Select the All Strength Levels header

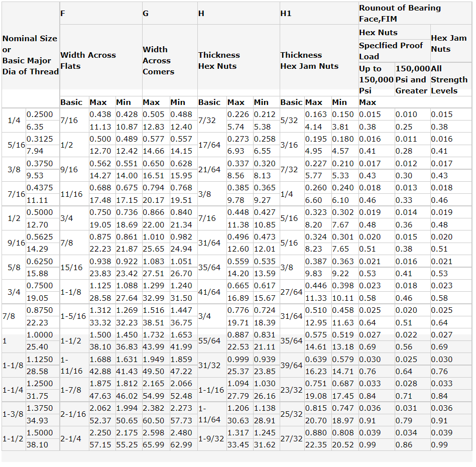coord(449,79)
